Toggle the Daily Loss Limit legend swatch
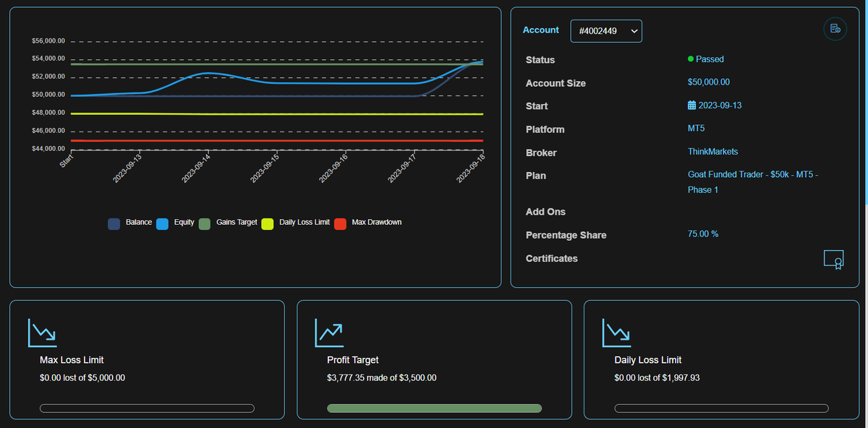 268,223
